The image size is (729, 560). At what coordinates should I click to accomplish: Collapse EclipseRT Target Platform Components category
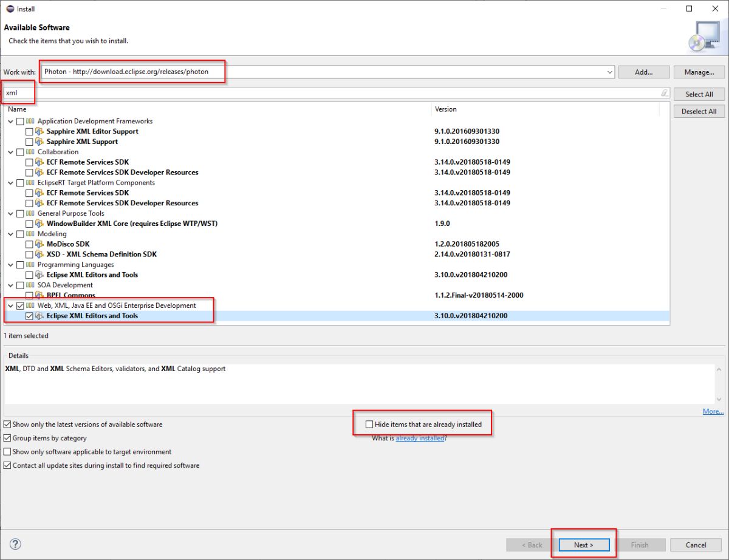coord(10,183)
